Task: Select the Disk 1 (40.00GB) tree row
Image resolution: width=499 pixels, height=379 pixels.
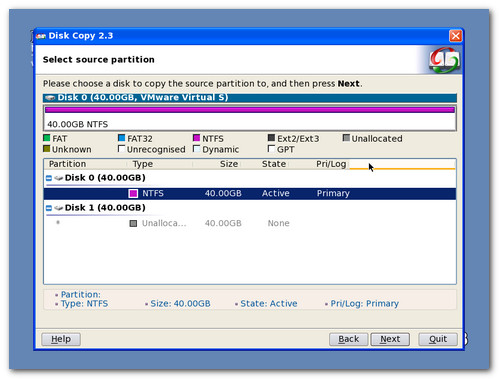Action: [250, 208]
